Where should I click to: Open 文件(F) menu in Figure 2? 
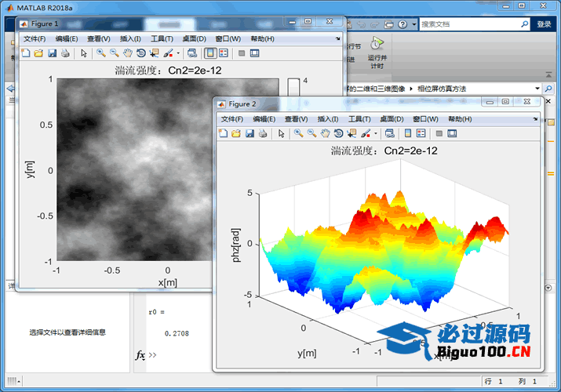[232, 119]
